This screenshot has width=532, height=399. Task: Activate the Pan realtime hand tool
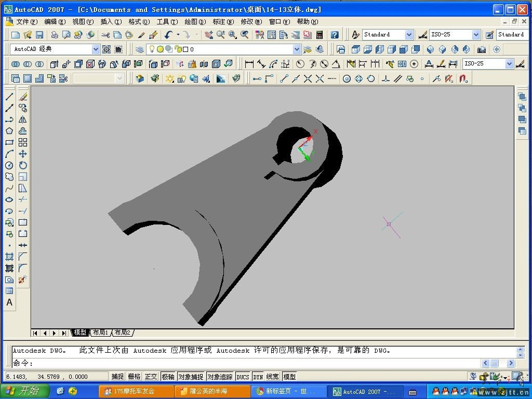pos(208,35)
